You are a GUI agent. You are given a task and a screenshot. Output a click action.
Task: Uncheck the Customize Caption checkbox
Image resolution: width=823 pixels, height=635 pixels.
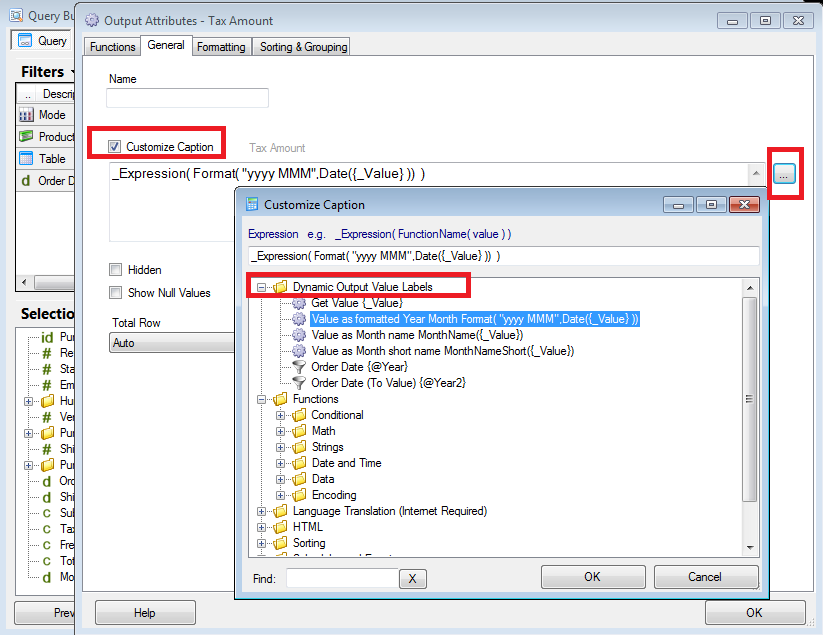(114, 147)
